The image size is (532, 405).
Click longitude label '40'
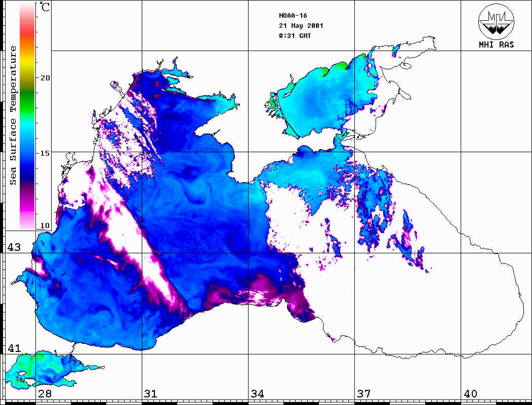click(x=470, y=393)
